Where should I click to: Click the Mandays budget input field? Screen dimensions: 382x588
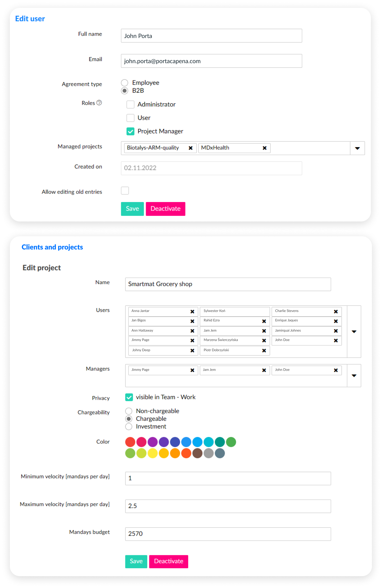pyautogui.click(x=228, y=534)
